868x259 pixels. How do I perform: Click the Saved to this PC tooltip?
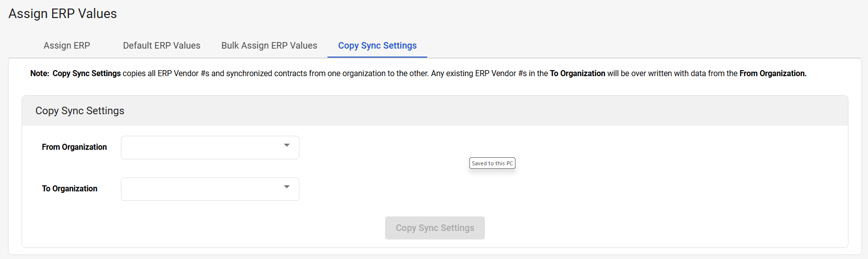(x=492, y=163)
